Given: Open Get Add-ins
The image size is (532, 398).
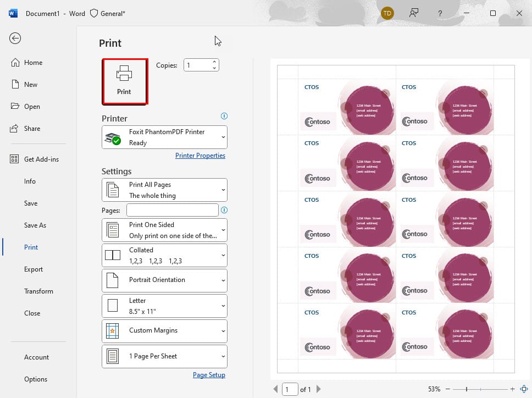Looking at the screenshot, I should (35, 159).
